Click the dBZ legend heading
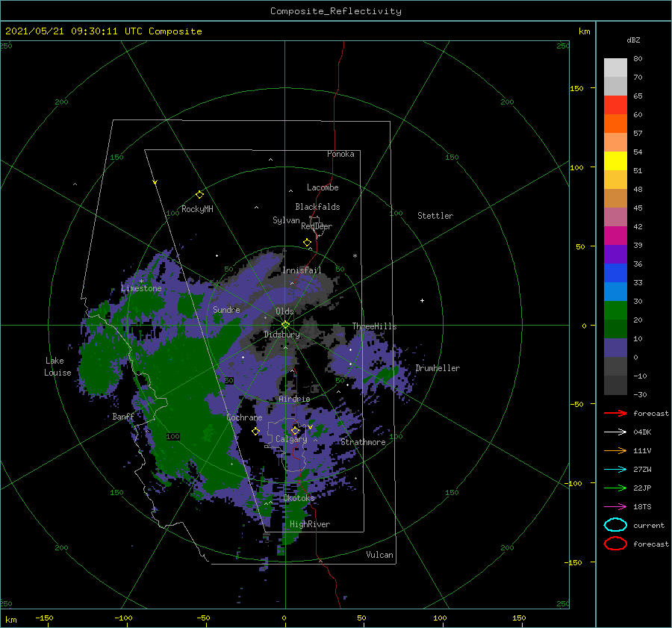This screenshot has height=628, width=672. [633, 40]
